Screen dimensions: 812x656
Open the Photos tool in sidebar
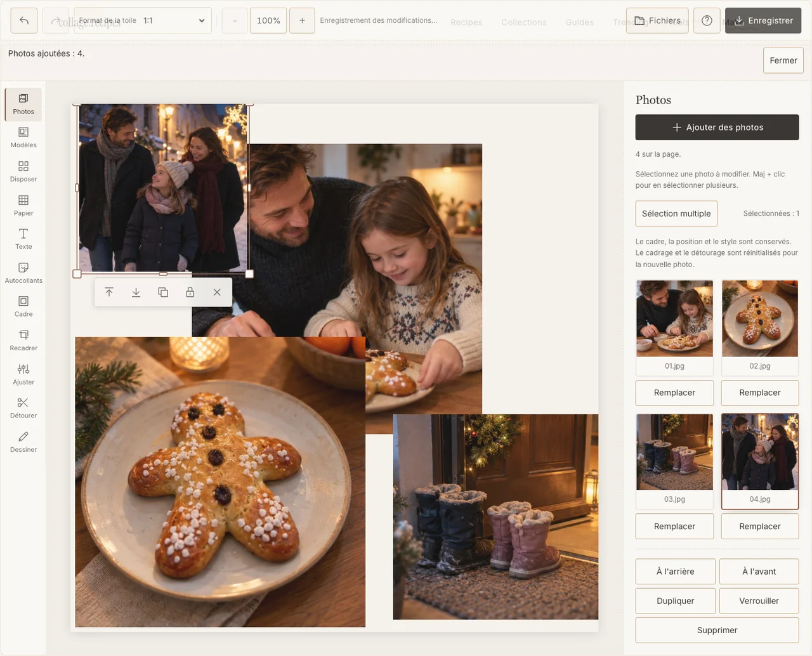pos(23,104)
